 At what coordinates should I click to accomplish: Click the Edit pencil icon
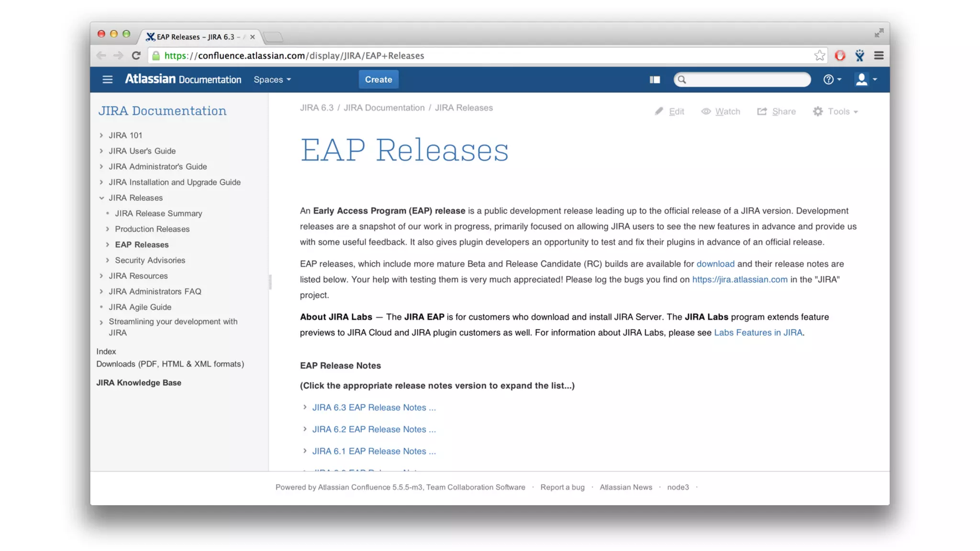pos(659,111)
